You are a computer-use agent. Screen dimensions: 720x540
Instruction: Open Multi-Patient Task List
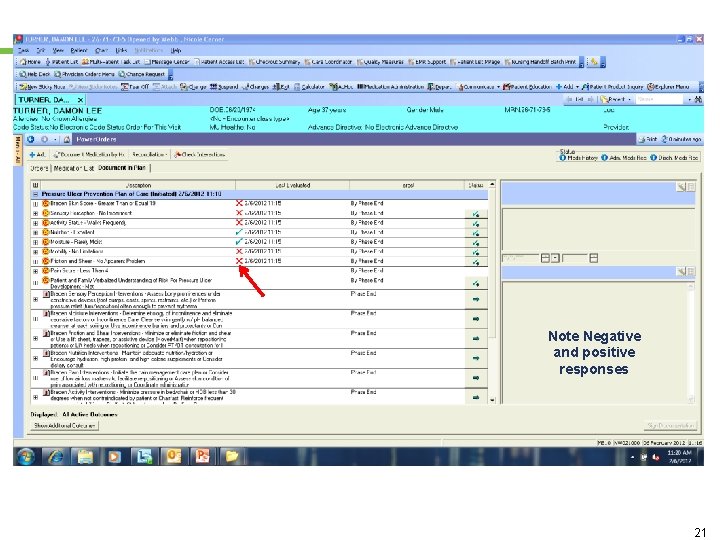point(111,62)
